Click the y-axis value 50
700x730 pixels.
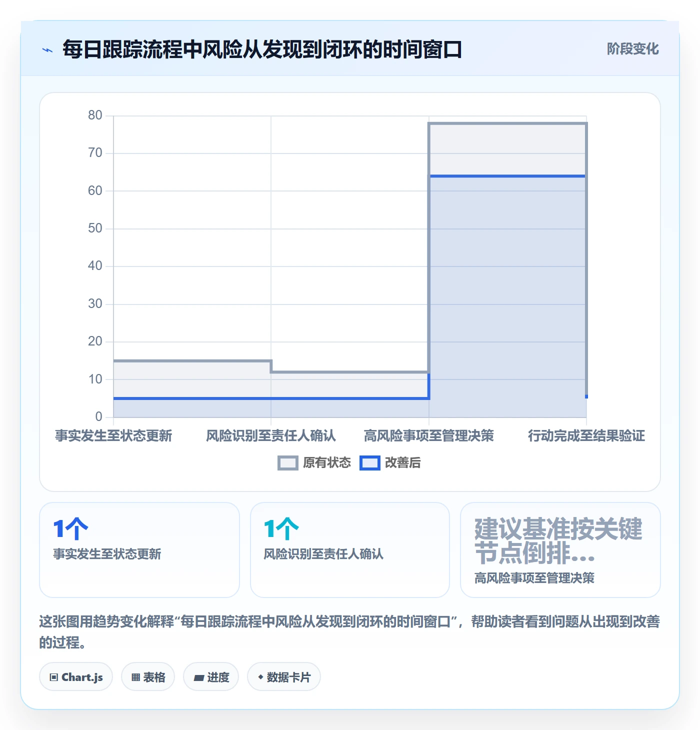(95, 228)
